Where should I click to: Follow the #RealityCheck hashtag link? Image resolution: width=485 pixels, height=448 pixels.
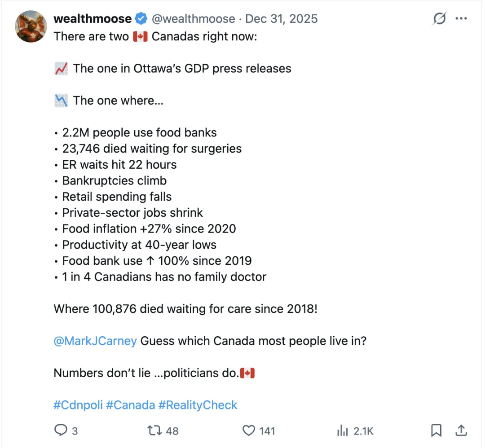coord(198,405)
